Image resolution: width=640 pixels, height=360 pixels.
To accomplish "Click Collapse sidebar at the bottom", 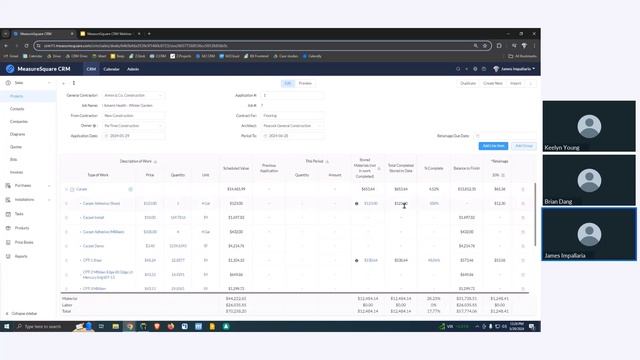I will point(21,313).
